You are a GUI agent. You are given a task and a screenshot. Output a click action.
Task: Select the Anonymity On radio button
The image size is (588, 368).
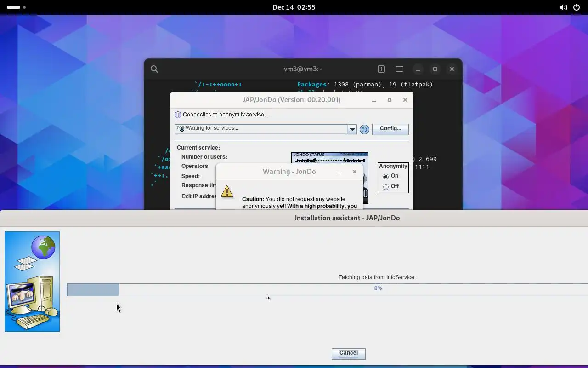[x=386, y=176]
